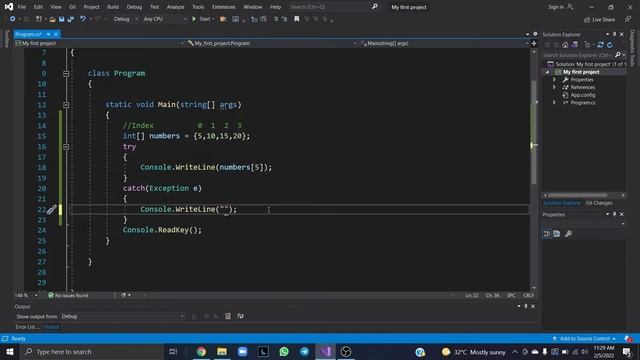The image size is (640, 360).
Task: Click the Solution Explorer search magnifier icon
Action: tap(618, 55)
